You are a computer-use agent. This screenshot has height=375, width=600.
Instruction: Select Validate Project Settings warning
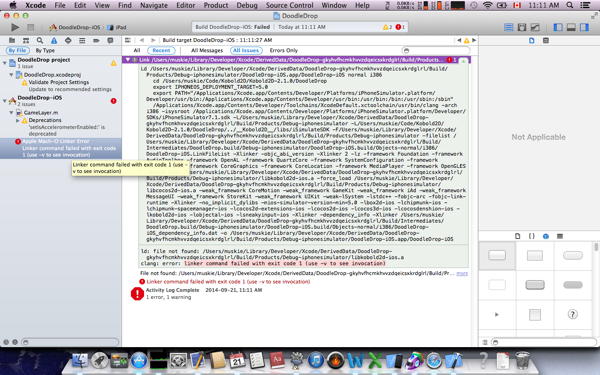(x=59, y=82)
